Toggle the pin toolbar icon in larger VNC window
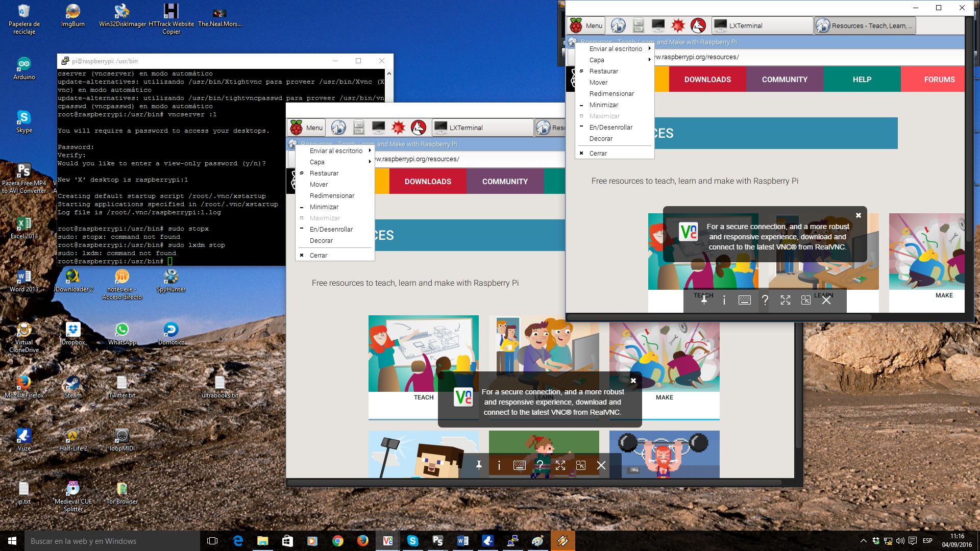The image size is (980, 551). (x=479, y=465)
